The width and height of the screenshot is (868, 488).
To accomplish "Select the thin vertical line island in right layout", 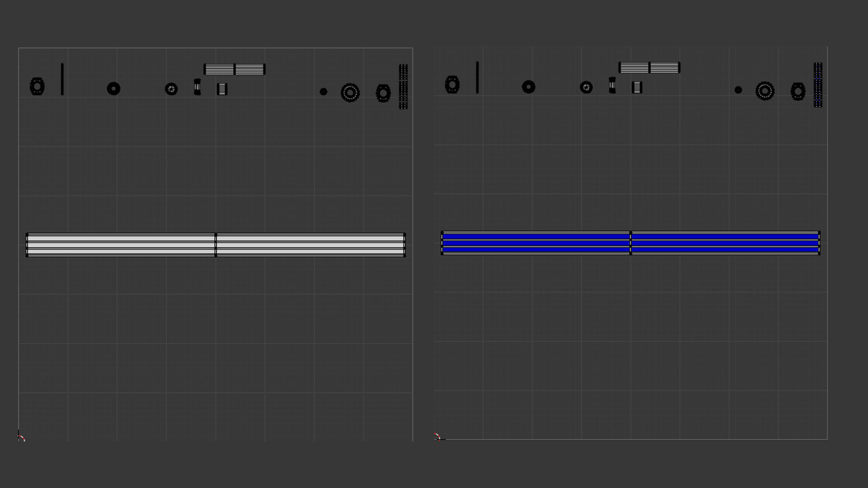I will (477, 78).
